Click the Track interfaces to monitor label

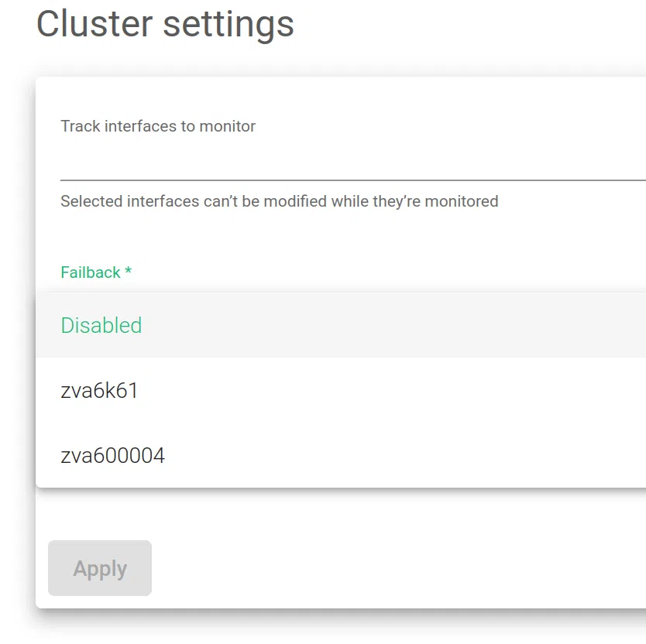point(158,126)
